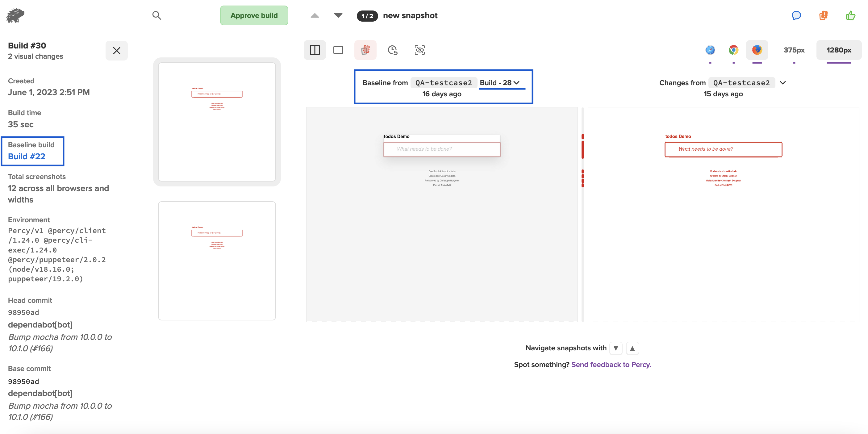Screen dimensions: 868x434
Task: Expand the Build - 28 baseline dropdown
Action: [500, 83]
